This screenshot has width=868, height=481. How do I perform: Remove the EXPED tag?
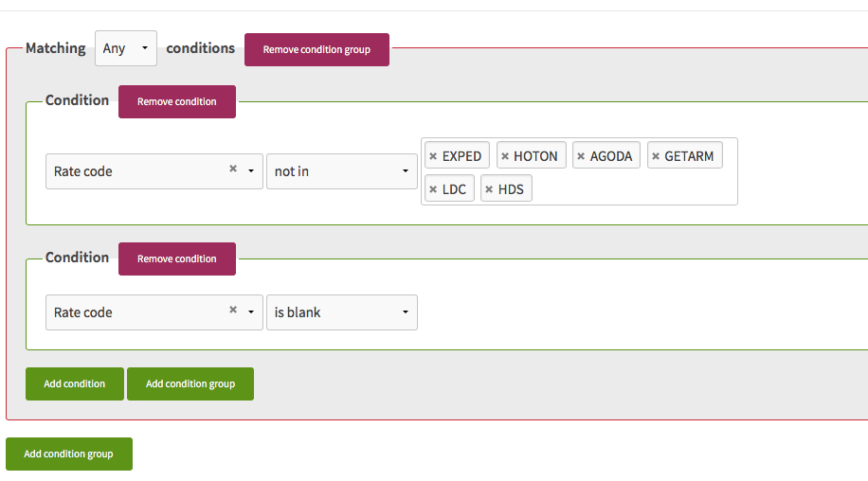click(433, 156)
